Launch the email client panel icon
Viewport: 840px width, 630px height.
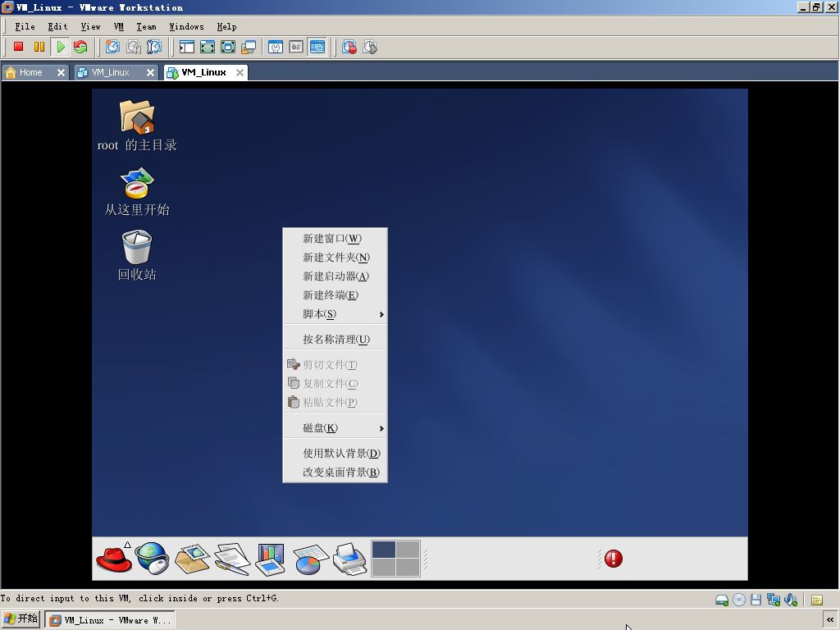pos(192,559)
